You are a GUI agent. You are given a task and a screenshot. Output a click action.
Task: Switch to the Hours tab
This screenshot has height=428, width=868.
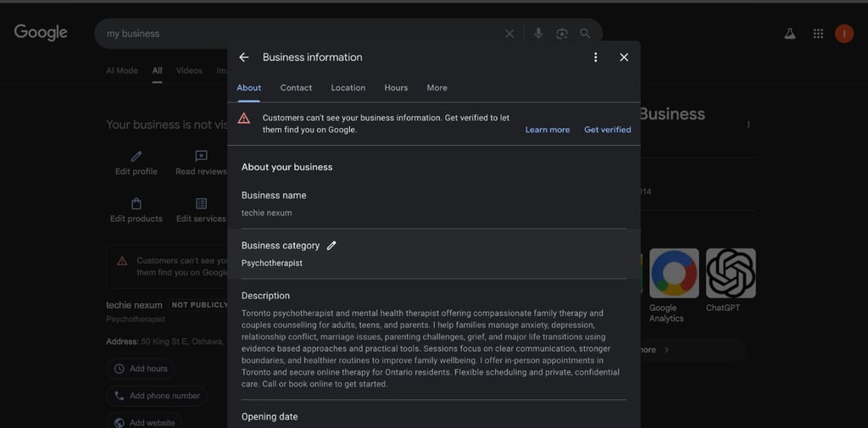[x=397, y=87]
